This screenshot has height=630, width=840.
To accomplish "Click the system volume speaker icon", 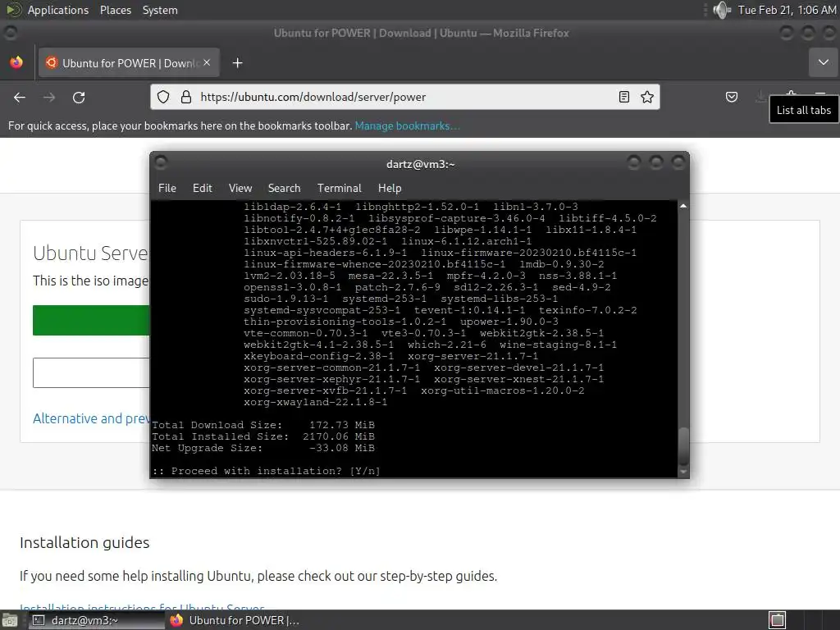I will click(721, 10).
